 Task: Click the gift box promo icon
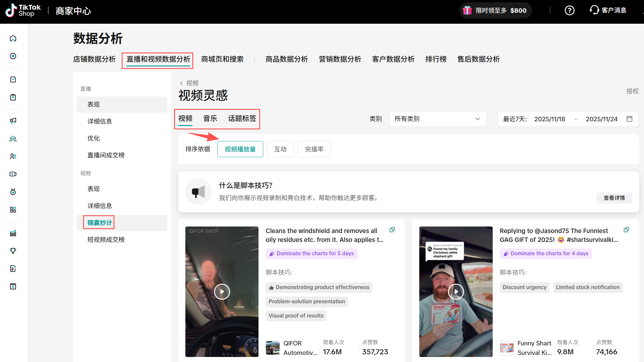tap(467, 10)
